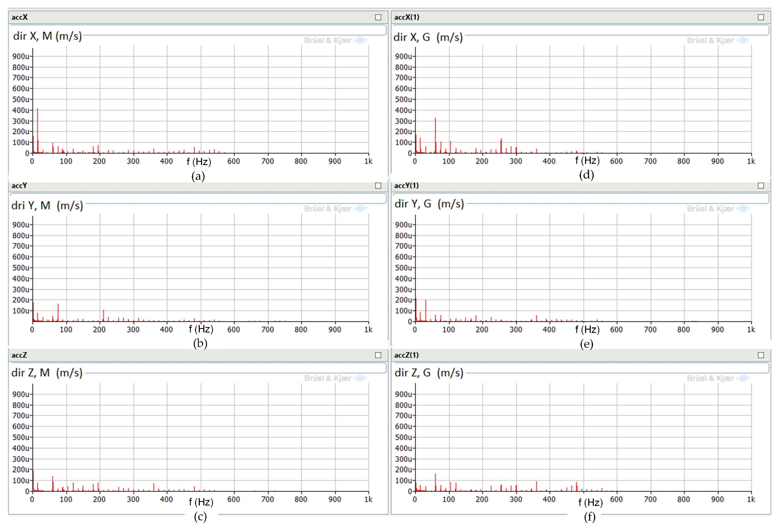The image size is (779, 532).
Task: Click the 'dir Z, G (m/s)' plot title field
Action: pyautogui.click(x=429, y=373)
